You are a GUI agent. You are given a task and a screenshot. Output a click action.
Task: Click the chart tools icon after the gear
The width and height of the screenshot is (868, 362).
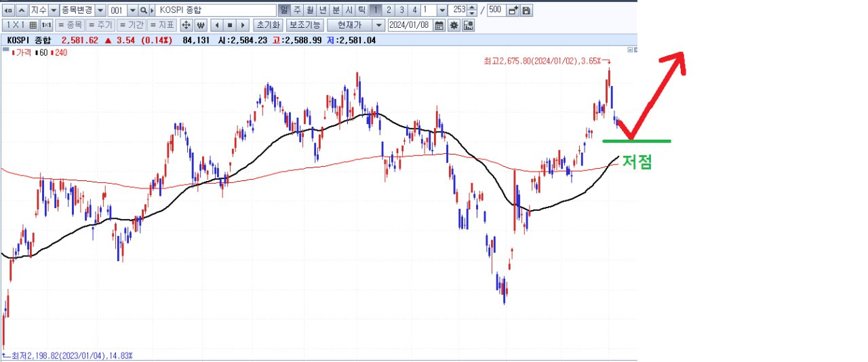pyautogui.click(x=468, y=25)
